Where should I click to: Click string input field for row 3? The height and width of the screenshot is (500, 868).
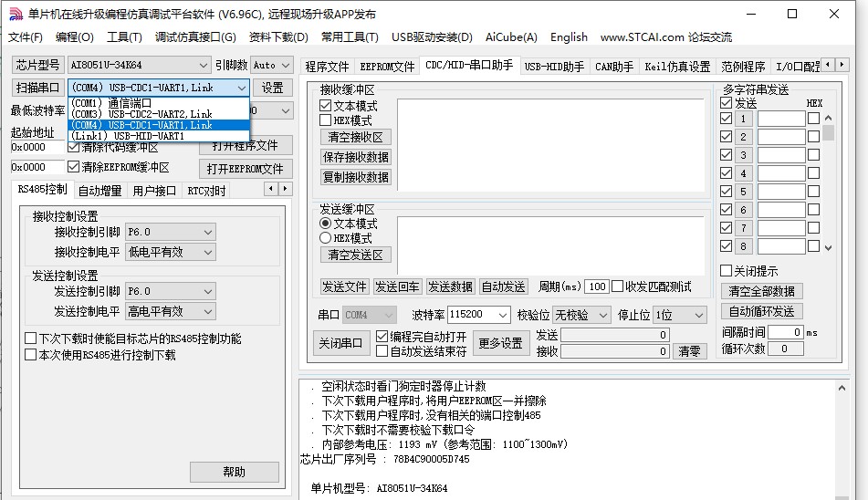pos(781,155)
